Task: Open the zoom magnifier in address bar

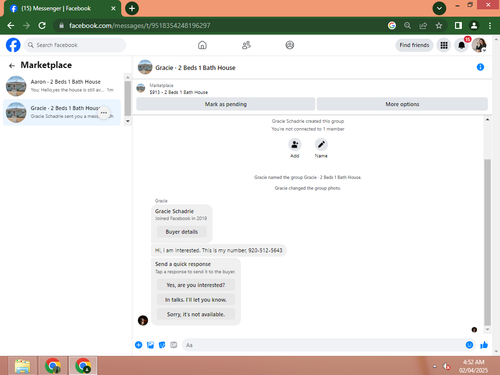Action: point(407,25)
